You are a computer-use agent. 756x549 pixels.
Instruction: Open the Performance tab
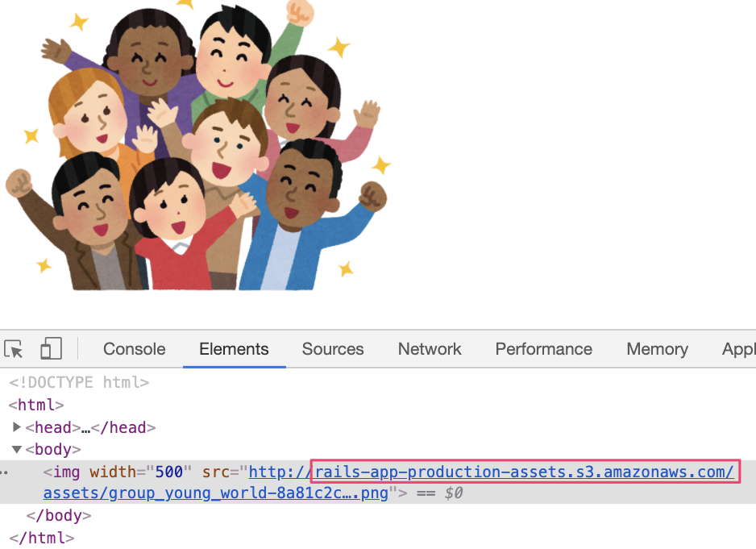coord(543,349)
